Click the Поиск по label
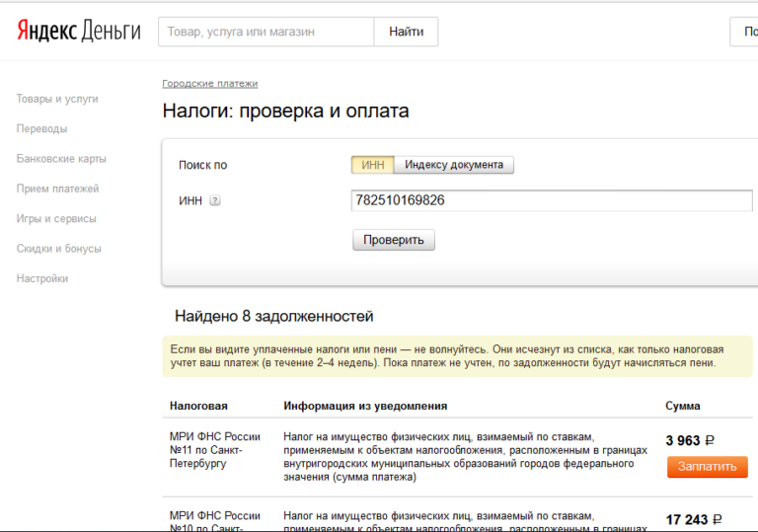The height and width of the screenshot is (532, 758). tap(202, 165)
